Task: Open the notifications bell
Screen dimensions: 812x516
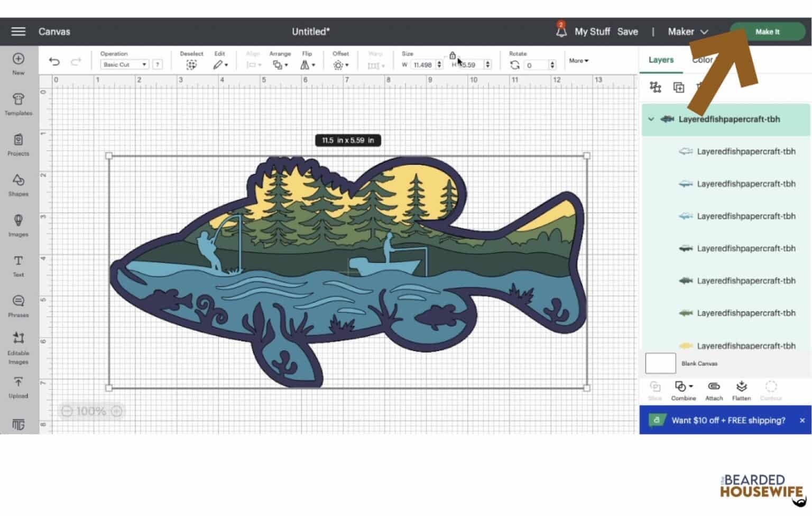Action: pos(560,31)
